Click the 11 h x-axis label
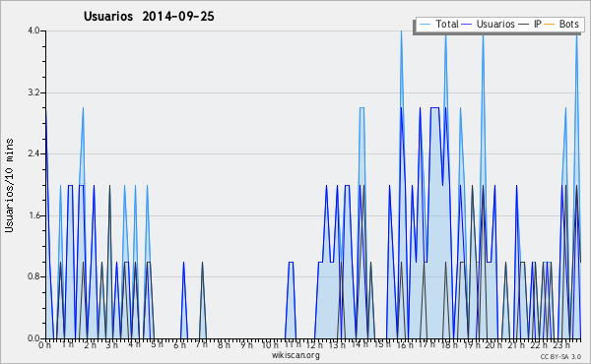591x364 pixels. point(293,344)
